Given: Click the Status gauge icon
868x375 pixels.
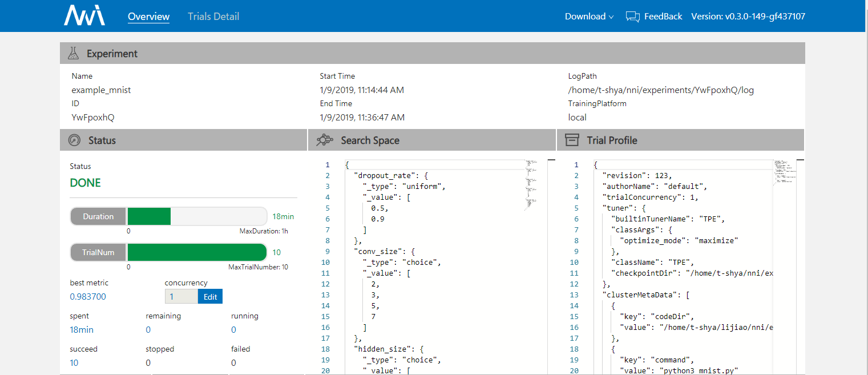Looking at the screenshot, I should pyautogui.click(x=74, y=140).
